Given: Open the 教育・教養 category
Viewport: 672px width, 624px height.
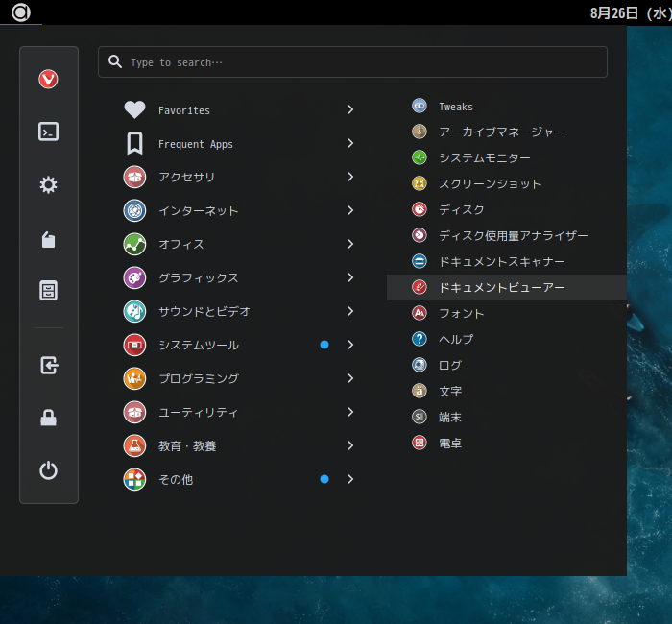Looking at the screenshot, I should (x=240, y=446).
